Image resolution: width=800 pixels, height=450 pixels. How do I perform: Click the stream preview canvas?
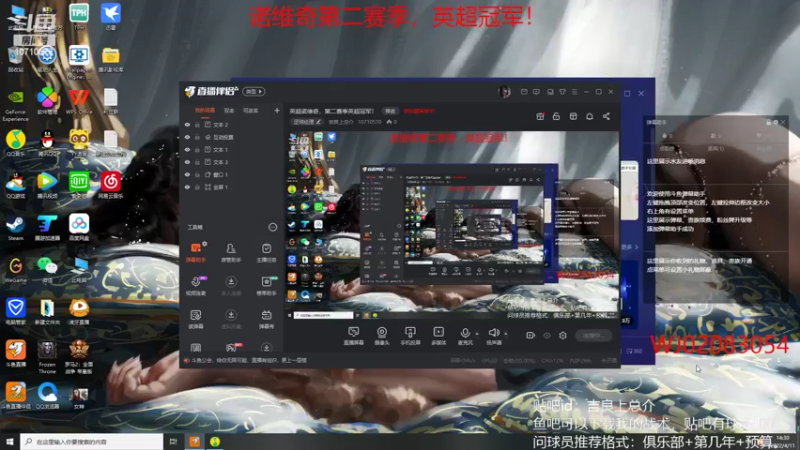452,224
